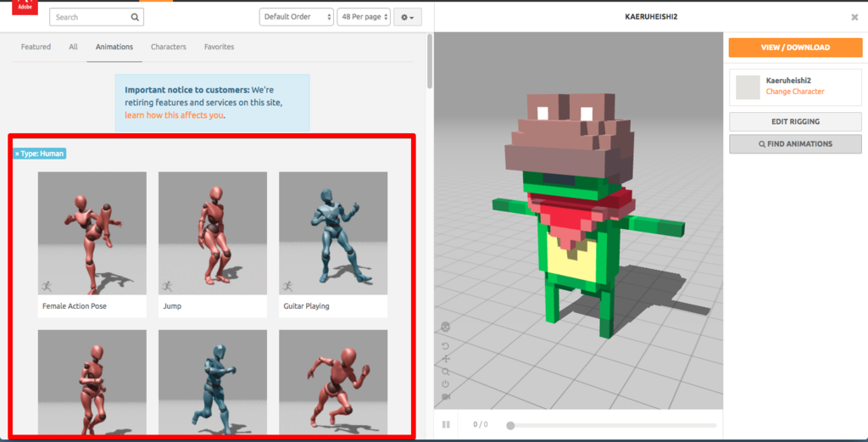Click the Kaeruheishi2 character name text
868x442 pixels.
(788, 81)
